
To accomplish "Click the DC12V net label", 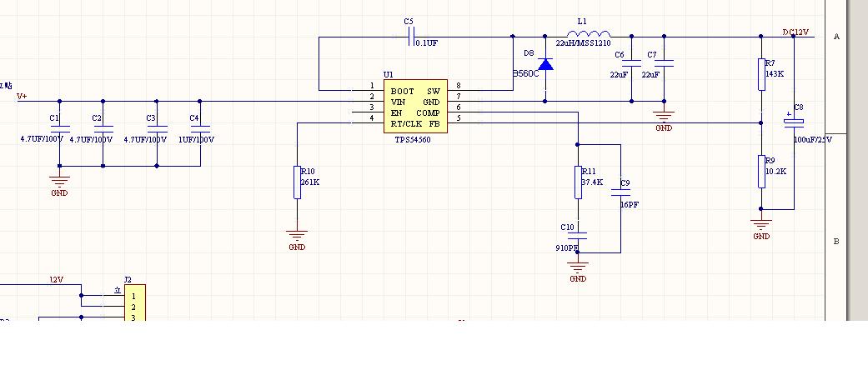I will pyautogui.click(x=795, y=32).
